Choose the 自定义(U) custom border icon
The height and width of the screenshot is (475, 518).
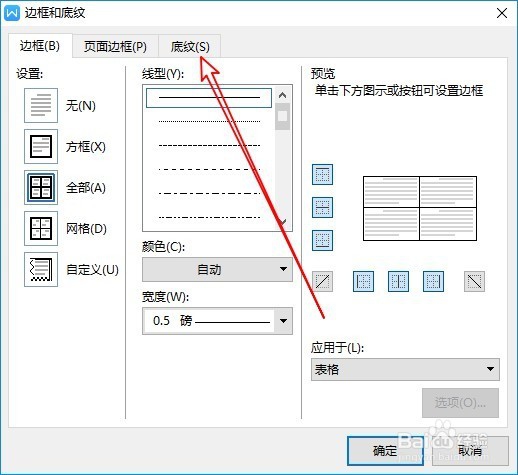(x=41, y=269)
